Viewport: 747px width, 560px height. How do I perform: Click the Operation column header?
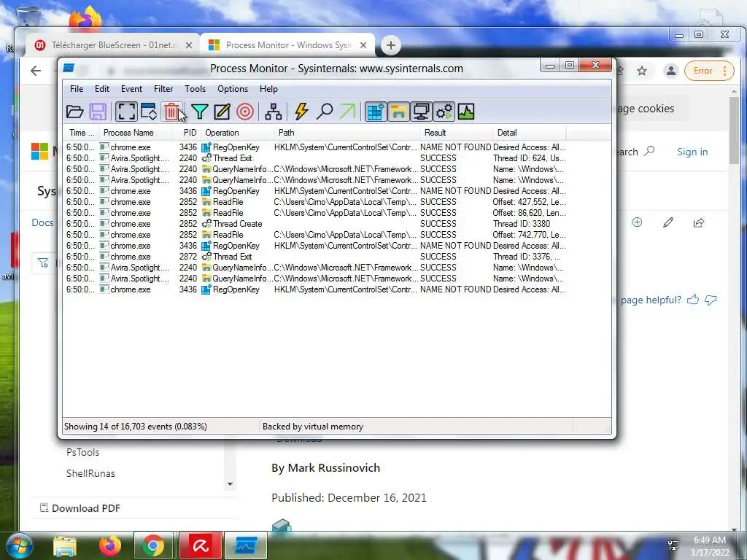click(237, 133)
